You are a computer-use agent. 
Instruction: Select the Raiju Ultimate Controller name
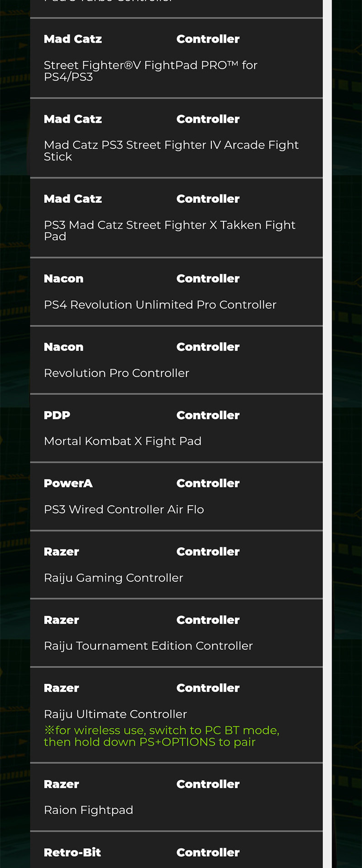click(x=115, y=714)
